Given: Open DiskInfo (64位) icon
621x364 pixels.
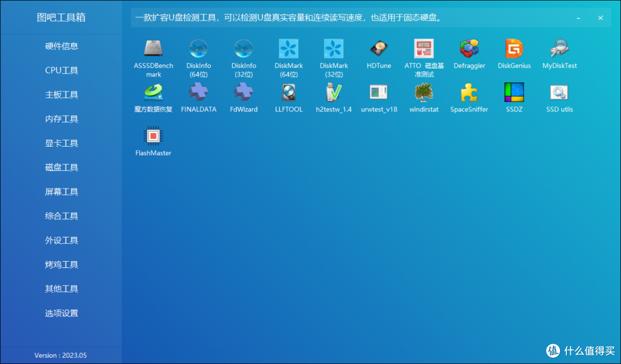Looking at the screenshot, I should [x=198, y=48].
